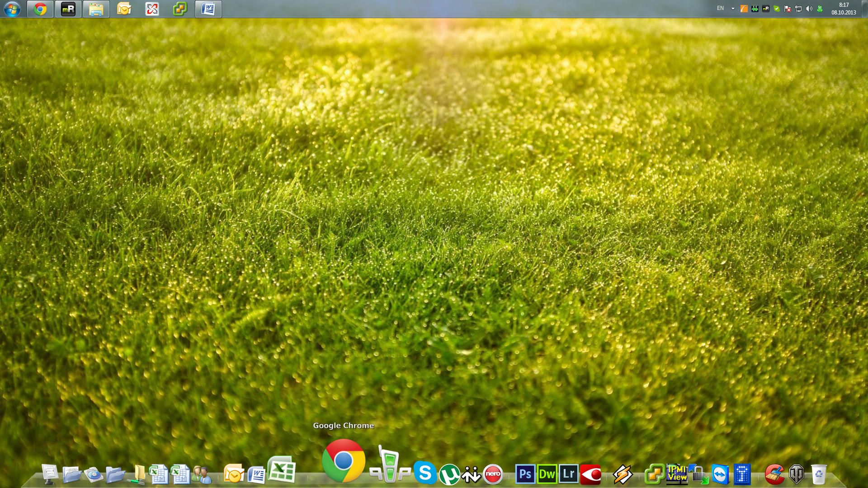Image resolution: width=868 pixels, height=488 pixels.
Task: Open the blue empty folder dock icon
Action: 115,474
